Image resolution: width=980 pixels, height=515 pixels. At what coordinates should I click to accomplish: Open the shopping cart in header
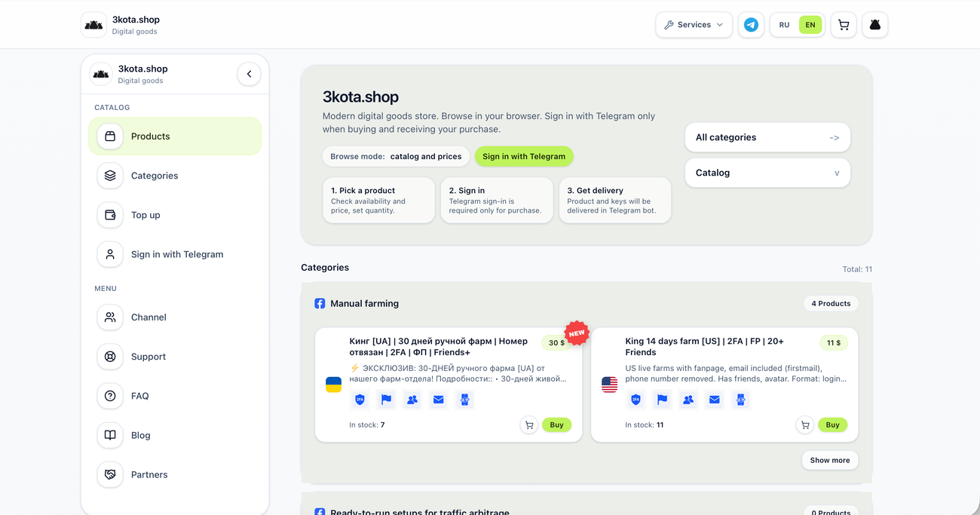[844, 25]
